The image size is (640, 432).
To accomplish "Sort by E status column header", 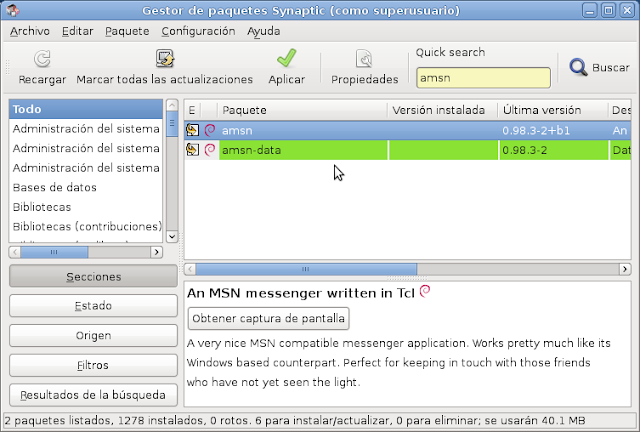I will pyautogui.click(x=193, y=110).
